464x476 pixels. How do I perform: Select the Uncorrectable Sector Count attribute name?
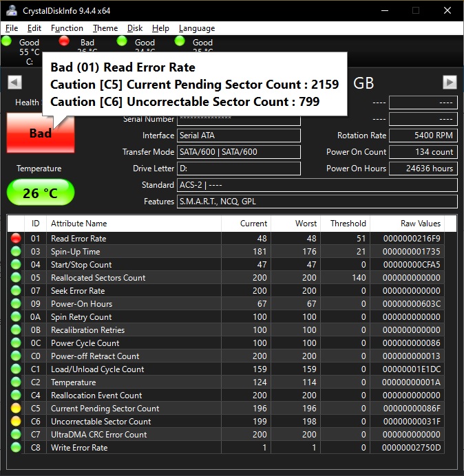click(x=101, y=422)
